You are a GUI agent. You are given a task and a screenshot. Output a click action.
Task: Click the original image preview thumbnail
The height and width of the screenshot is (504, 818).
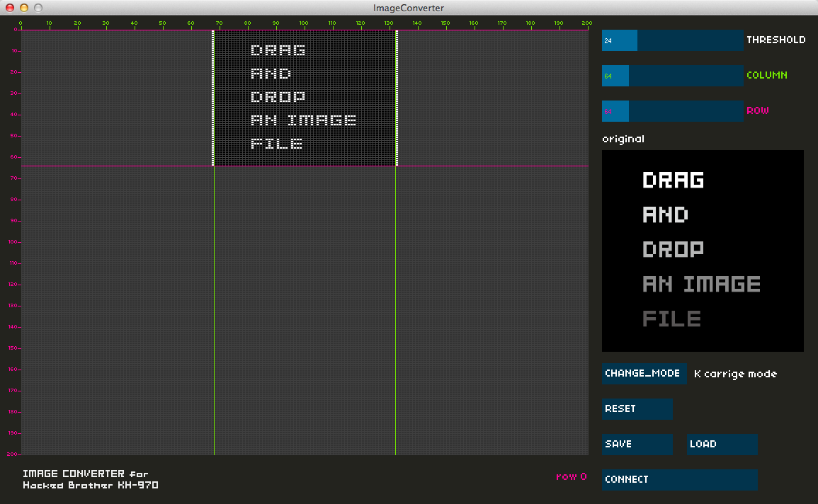tap(703, 251)
